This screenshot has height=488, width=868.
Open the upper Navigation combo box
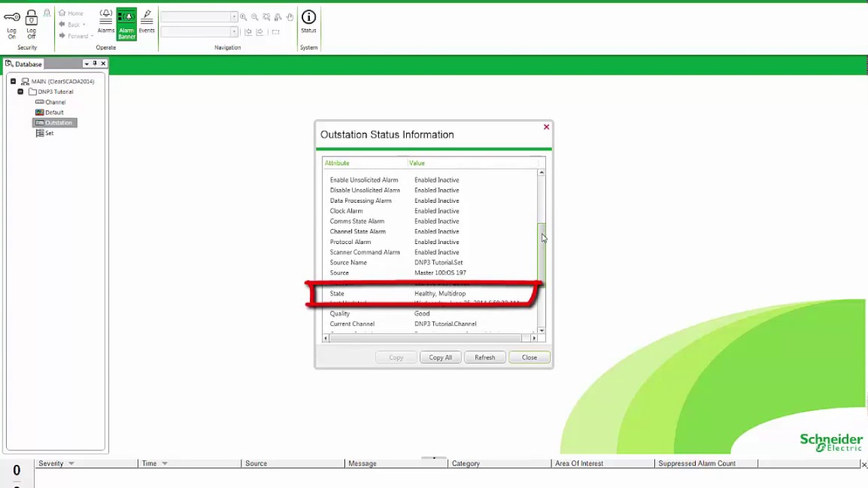click(x=199, y=17)
